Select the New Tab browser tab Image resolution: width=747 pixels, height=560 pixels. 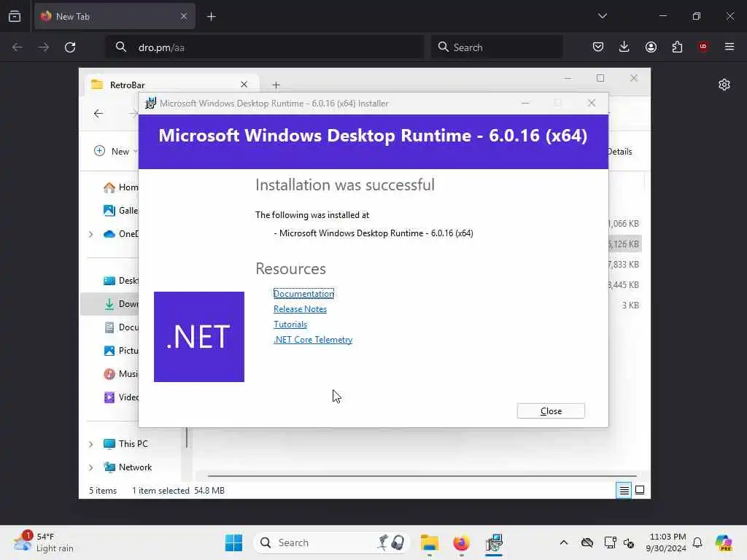115,16
